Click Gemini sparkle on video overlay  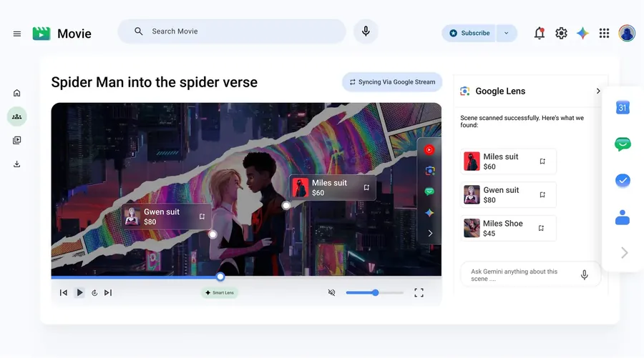(x=429, y=213)
